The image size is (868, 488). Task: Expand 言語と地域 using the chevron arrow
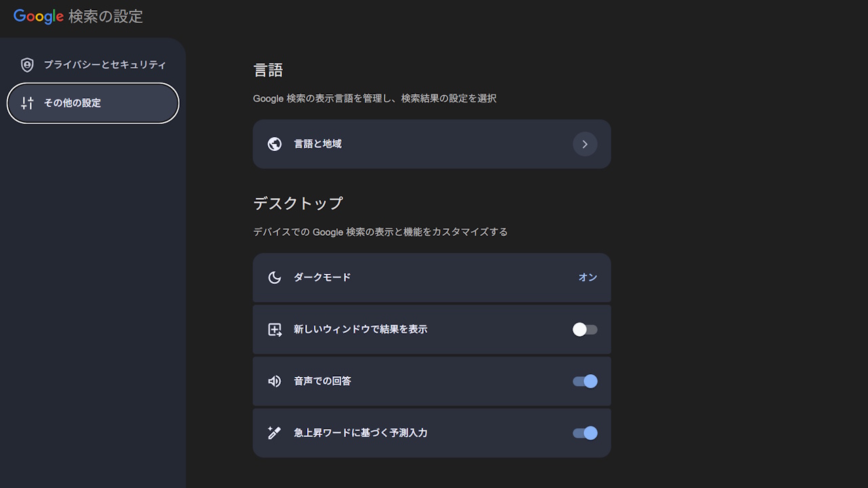[x=585, y=144]
